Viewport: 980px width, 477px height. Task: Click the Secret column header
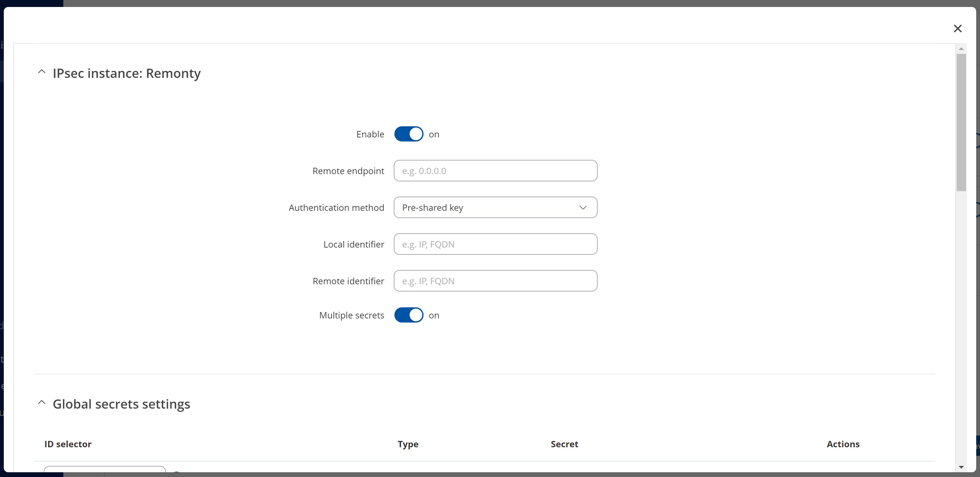(x=564, y=444)
